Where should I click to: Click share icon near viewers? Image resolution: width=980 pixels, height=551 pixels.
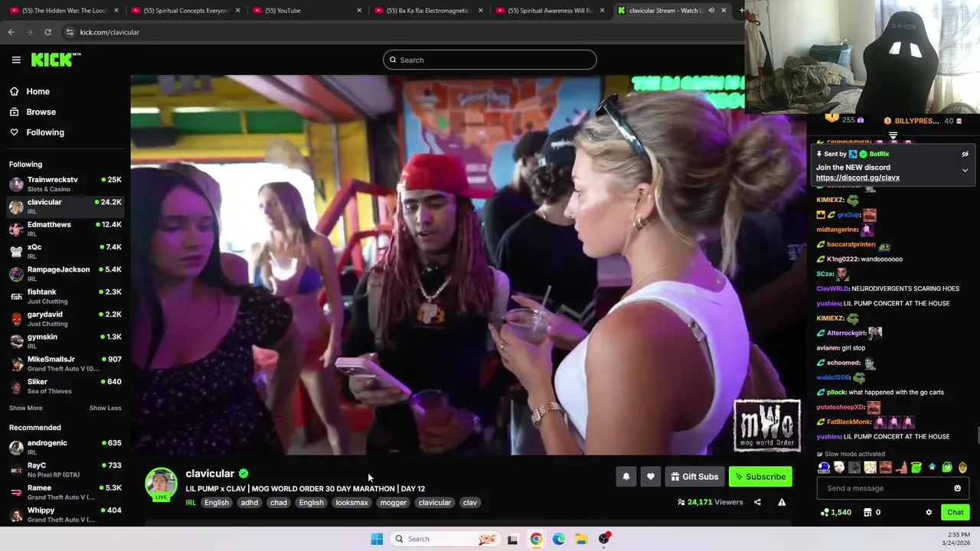coord(757,502)
